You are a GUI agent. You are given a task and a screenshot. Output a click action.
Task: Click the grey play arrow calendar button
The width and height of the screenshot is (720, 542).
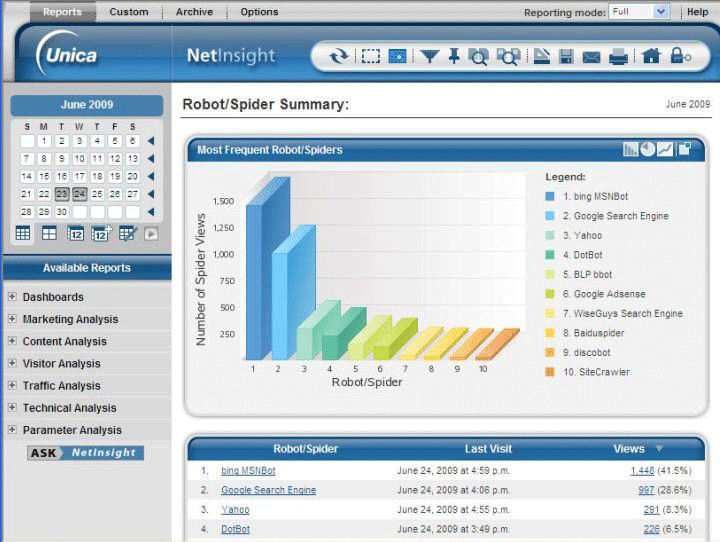151,234
